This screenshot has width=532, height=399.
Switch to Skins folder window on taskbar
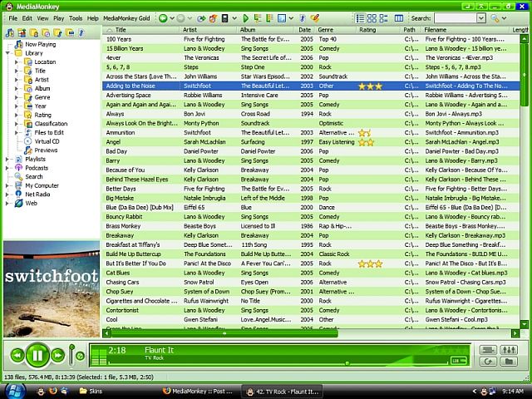pos(91,392)
